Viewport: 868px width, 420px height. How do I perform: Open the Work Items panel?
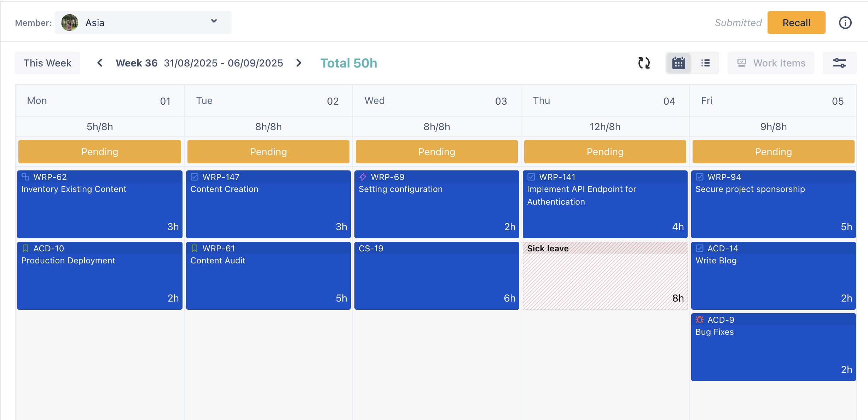coord(771,63)
